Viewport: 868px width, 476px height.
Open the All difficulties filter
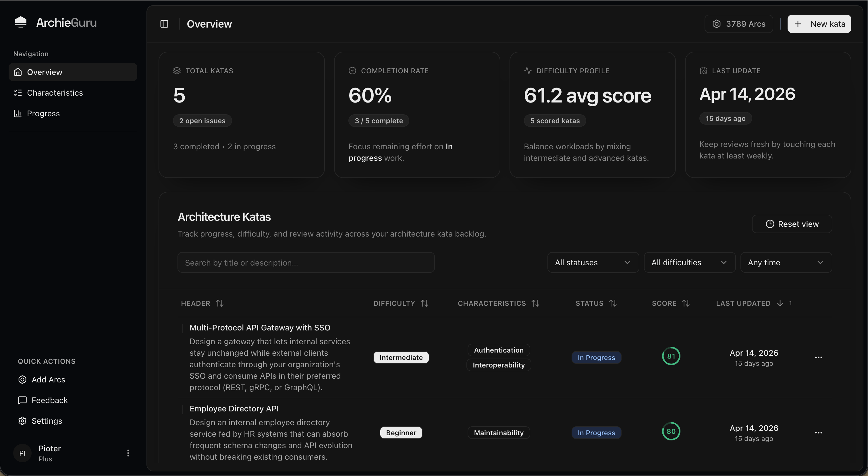click(x=689, y=262)
